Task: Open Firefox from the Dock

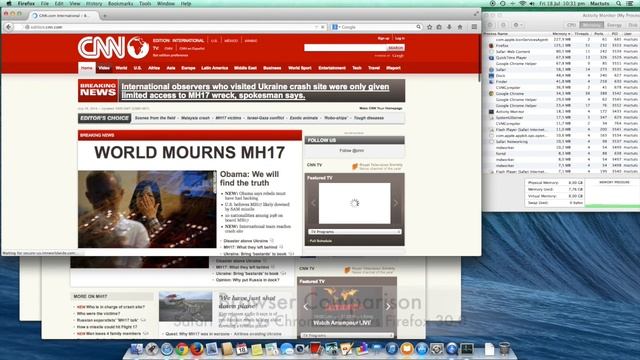Action: point(197,349)
